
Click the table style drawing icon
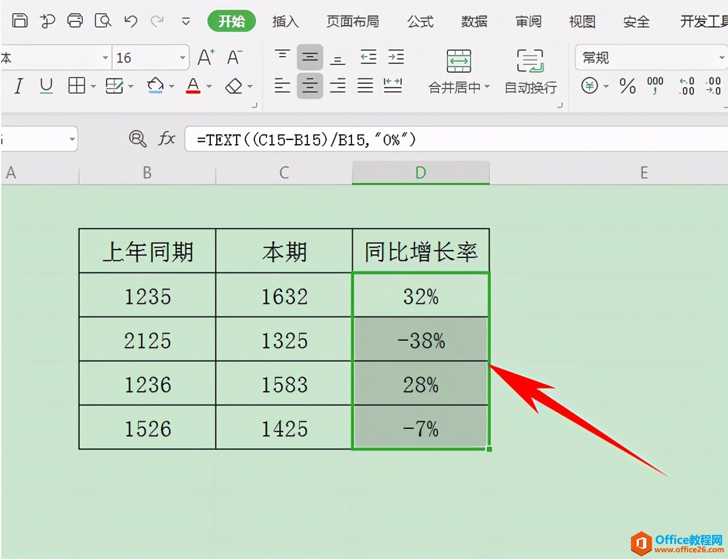click(x=114, y=87)
